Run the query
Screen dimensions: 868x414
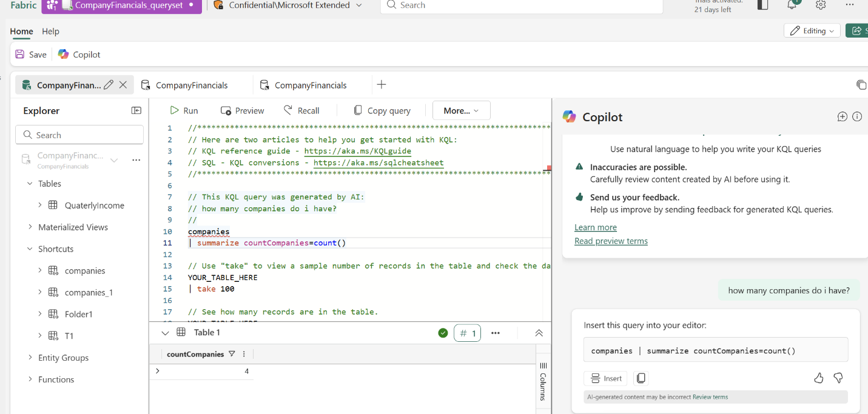184,110
